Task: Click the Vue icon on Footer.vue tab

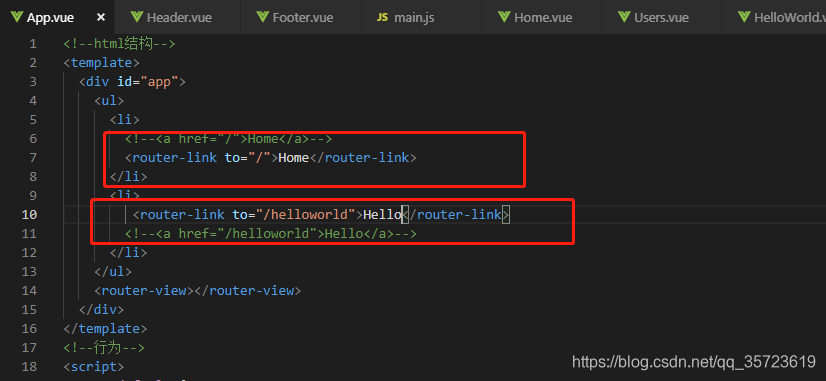Action: 263,17
